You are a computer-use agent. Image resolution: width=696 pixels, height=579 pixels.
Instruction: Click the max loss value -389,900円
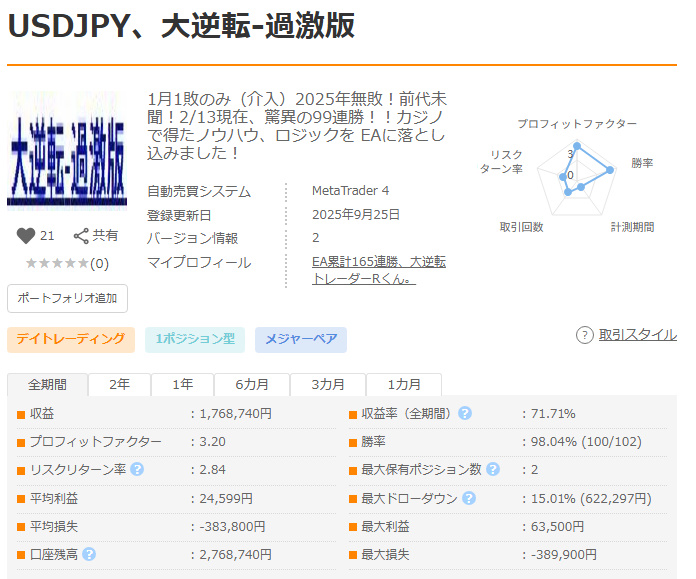click(564, 554)
